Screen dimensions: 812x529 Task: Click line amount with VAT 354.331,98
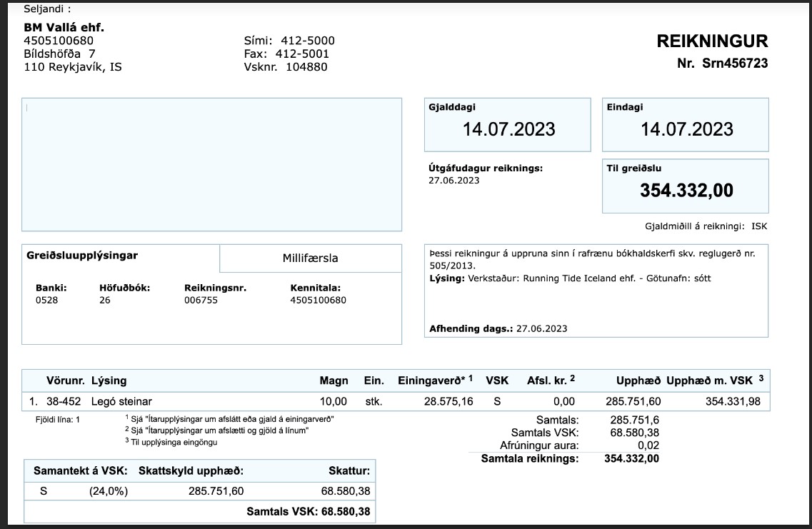click(733, 401)
